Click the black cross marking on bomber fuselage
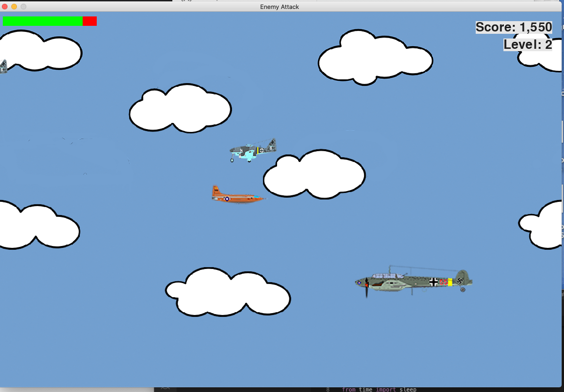The image size is (564, 392). pyautogui.click(x=433, y=282)
